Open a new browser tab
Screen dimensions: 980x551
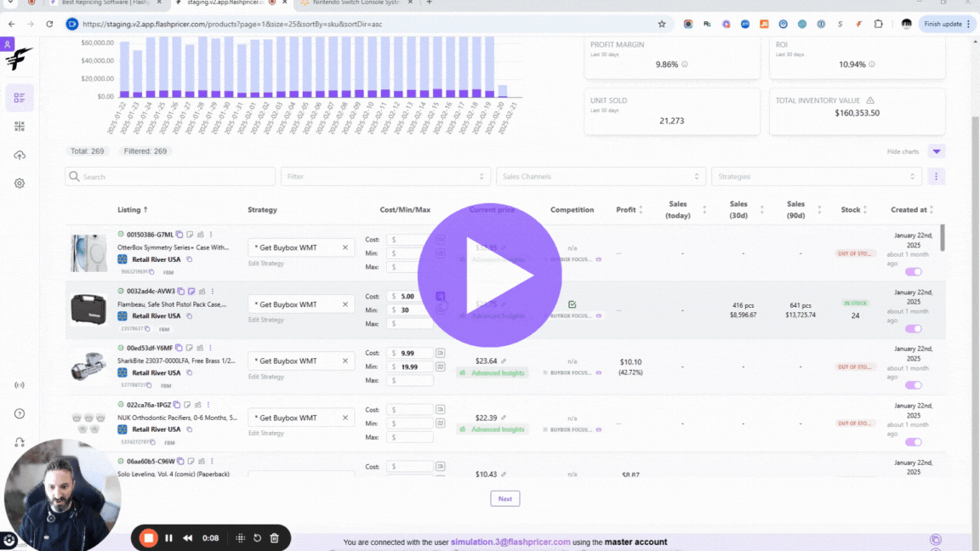429,3
